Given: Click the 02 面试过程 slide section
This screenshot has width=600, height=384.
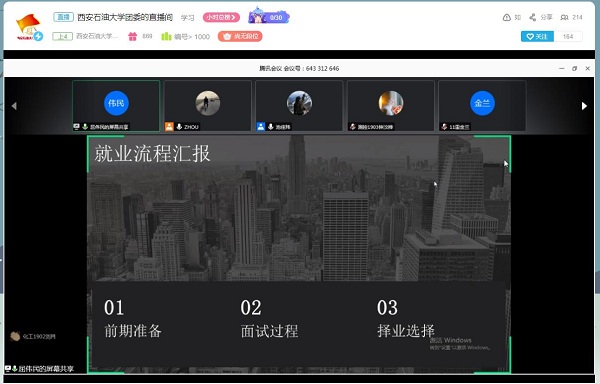Looking at the screenshot, I should (269, 319).
